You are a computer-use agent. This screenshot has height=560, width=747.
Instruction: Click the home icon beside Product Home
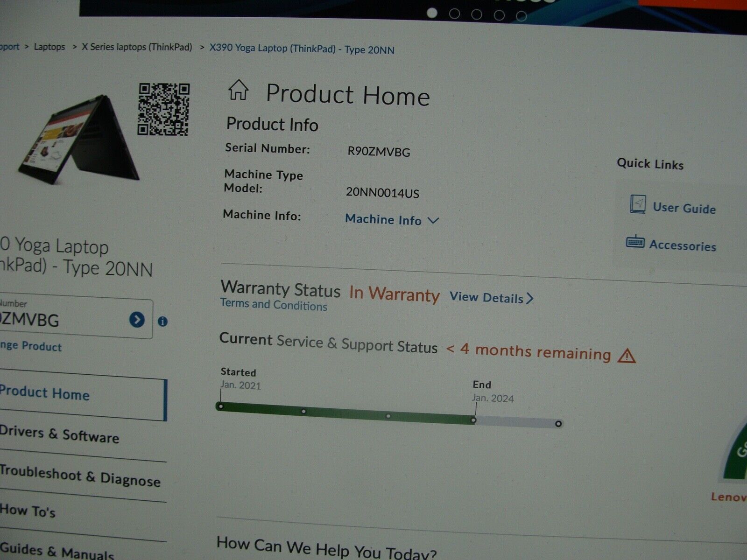coord(238,90)
